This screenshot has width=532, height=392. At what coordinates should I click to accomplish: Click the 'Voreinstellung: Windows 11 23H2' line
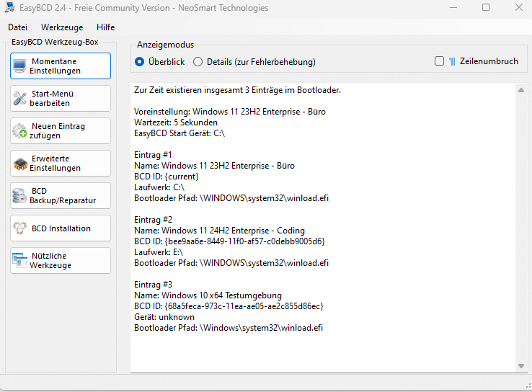pos(230,112)
